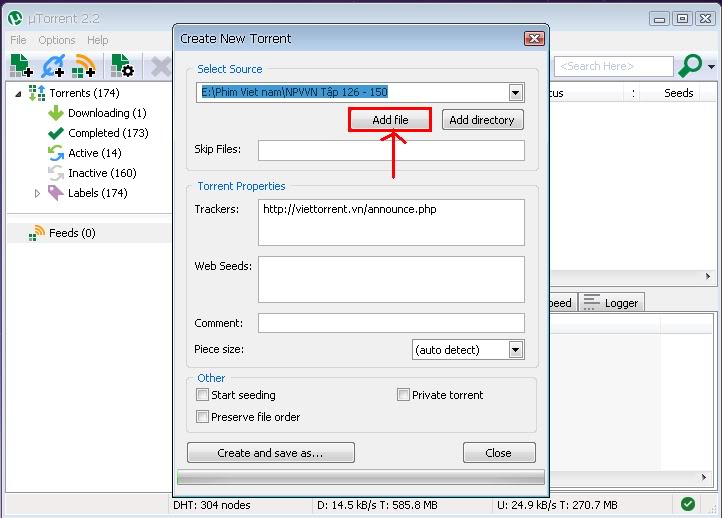
Task: Click the Add directory button
Action: pos(482,120)
